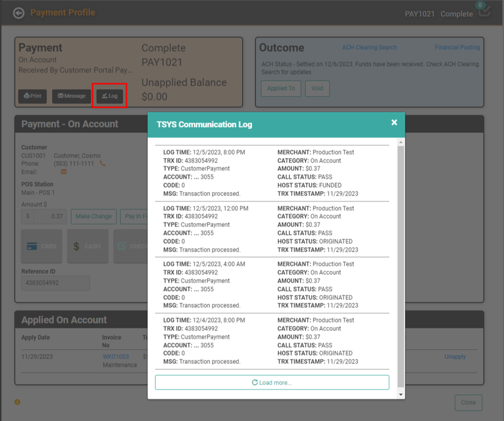
Task: Click the back arrow beside Payment Profile
Action: click(19, 13)
